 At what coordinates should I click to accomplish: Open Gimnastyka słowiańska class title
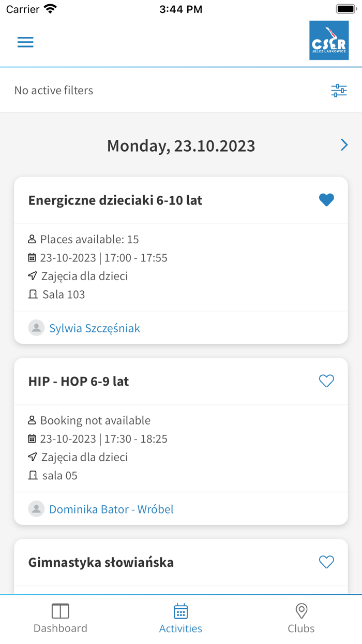pos(101,562)
